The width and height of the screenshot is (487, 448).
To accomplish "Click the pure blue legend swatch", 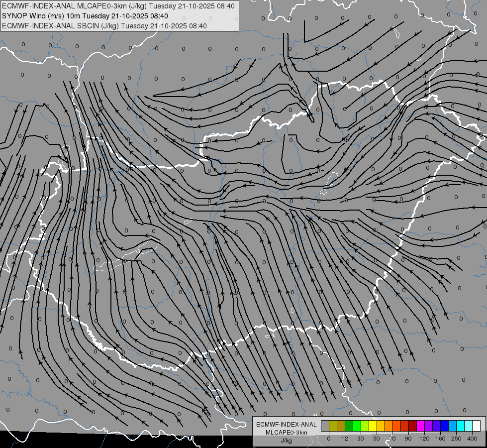I will point(444,426).
